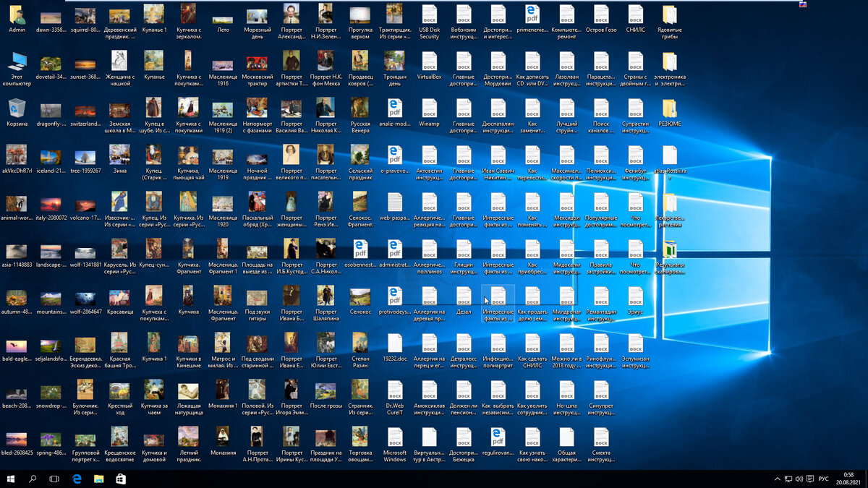Select the Дезал docx file
This screenshot has height=488, width=868.
click(464, 296)
